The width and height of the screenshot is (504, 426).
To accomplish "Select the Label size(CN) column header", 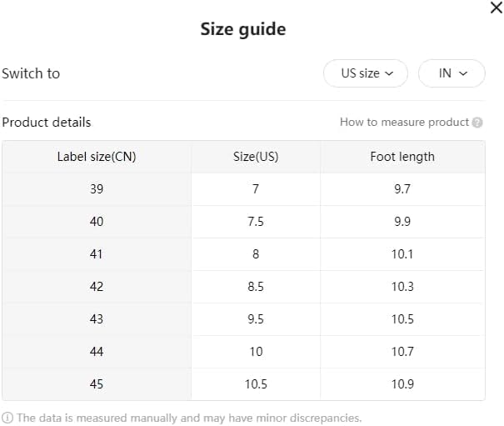I will point(97,157).
